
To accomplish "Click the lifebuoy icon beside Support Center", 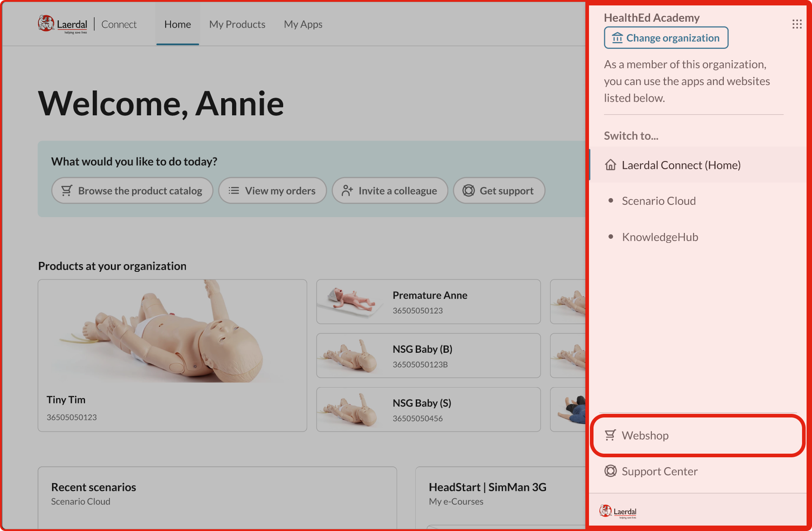I will point(610,471).
